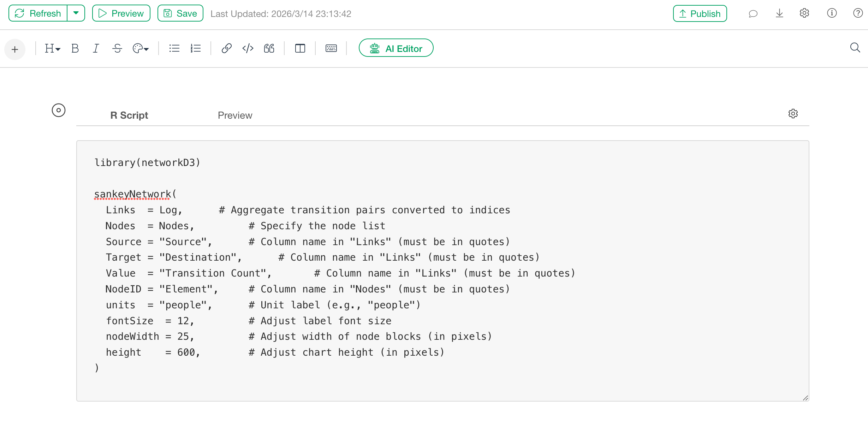
Task: Toggle italic text formatting
Action: [96, 48]
